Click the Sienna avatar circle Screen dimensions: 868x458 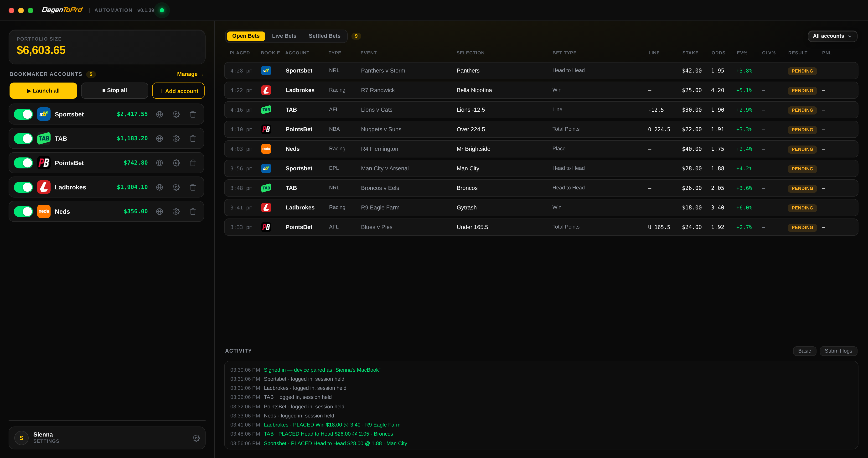coord(21,438)
